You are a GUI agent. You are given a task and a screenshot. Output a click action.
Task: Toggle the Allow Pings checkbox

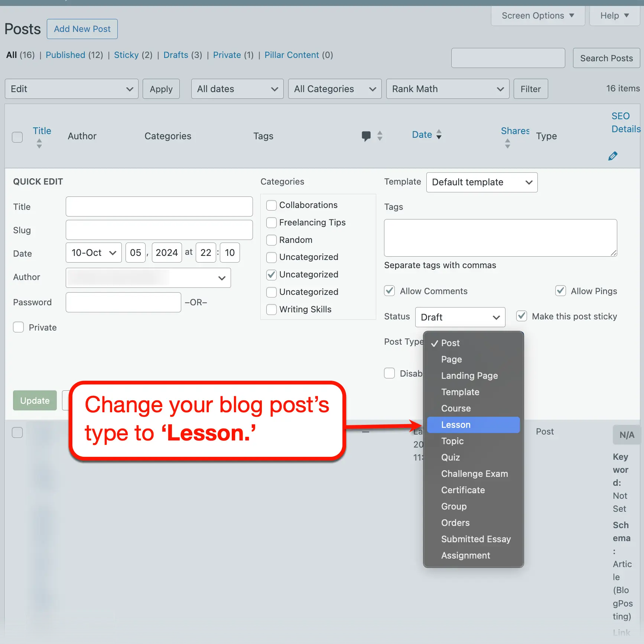click(x=560, y=291)
